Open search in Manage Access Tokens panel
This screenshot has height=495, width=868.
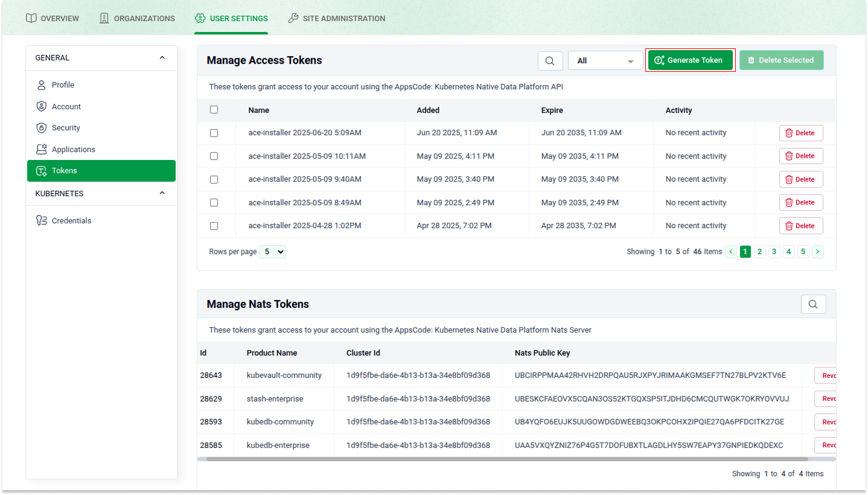tap(550, 60)
